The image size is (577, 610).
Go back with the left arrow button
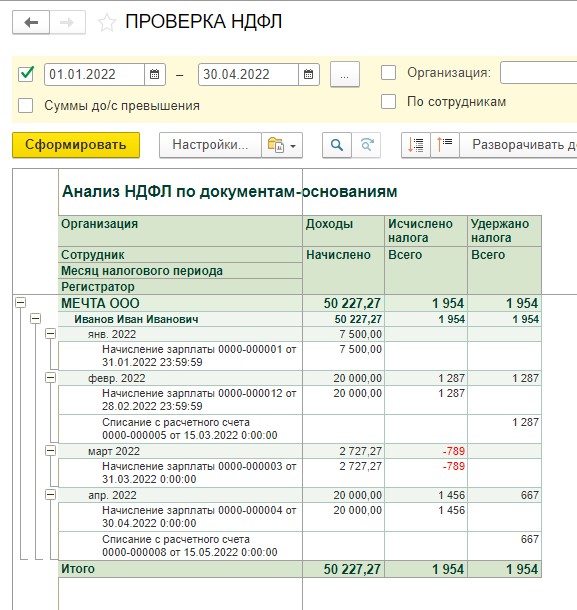pos(31,22)
